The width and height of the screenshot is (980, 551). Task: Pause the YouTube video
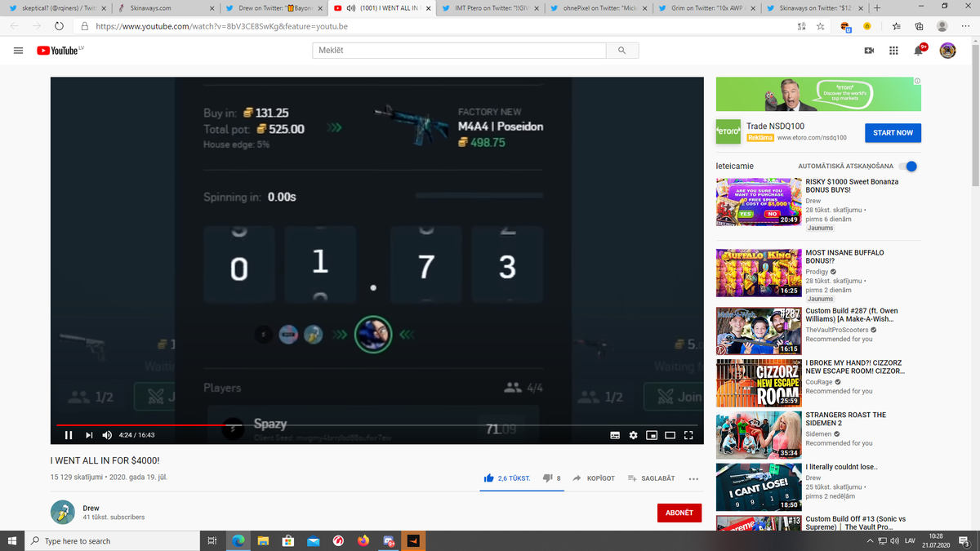tap(69, 434)
